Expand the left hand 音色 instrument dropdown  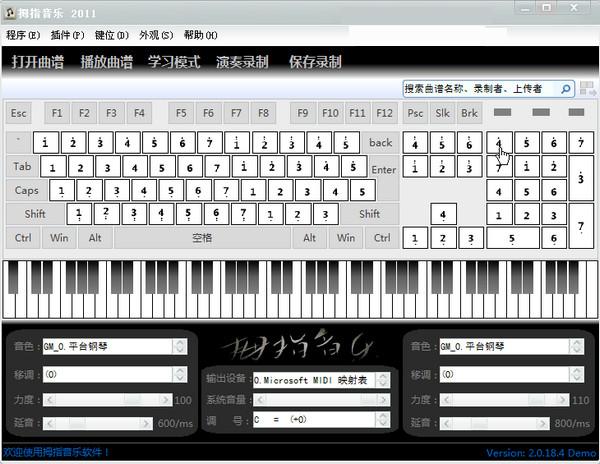tap(180, 346)
